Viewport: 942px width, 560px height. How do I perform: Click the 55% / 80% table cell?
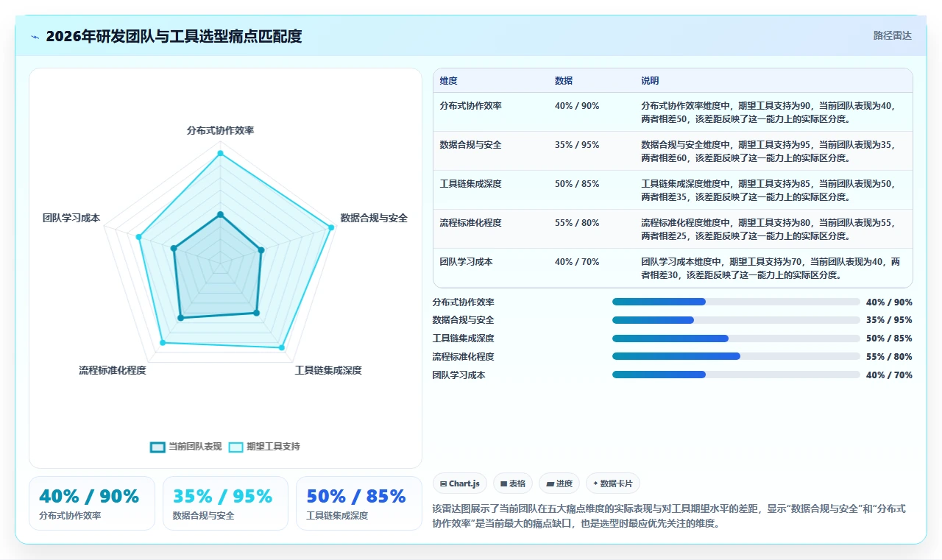577,223
